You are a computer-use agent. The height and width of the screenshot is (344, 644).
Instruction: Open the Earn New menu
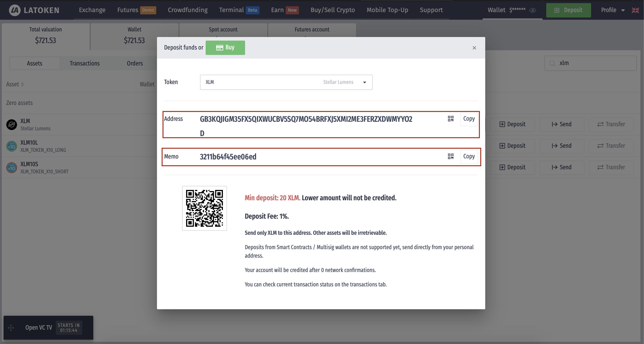285,10
